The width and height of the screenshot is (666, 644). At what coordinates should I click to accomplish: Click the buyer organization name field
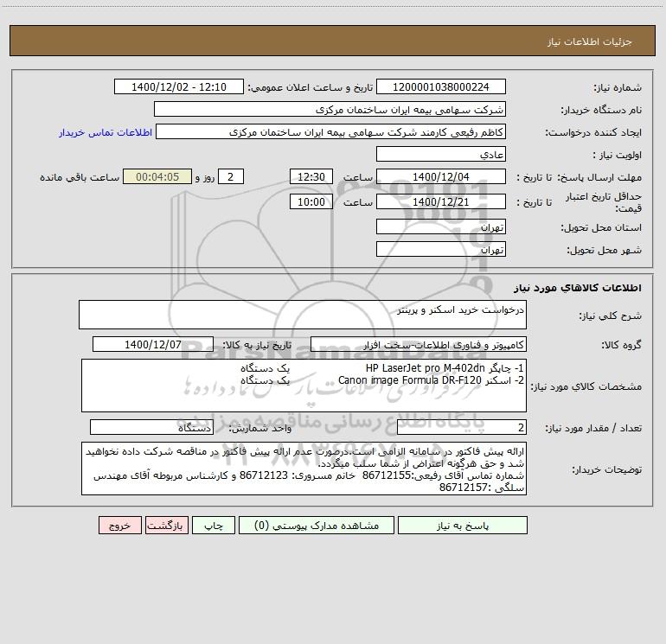point(330,109)
